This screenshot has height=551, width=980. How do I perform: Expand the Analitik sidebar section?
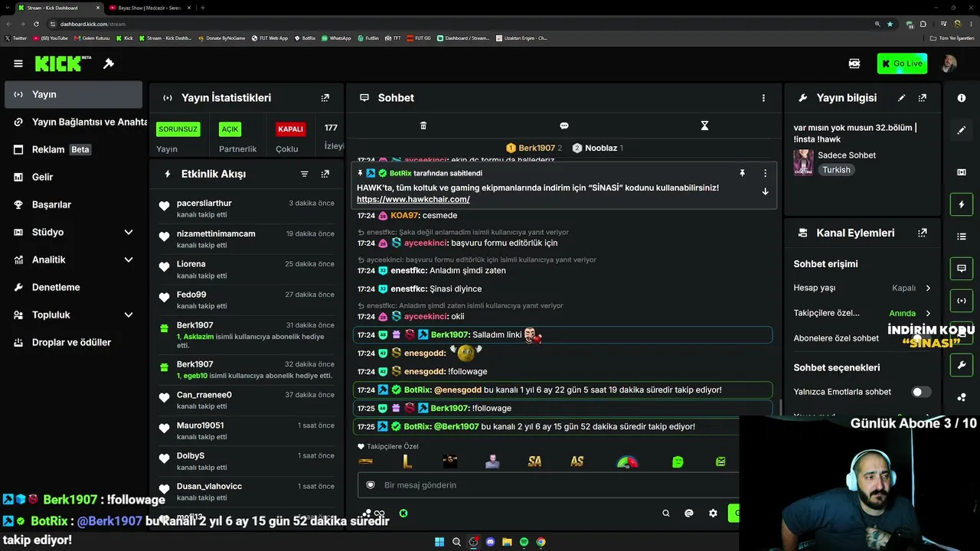coord(129,260)
